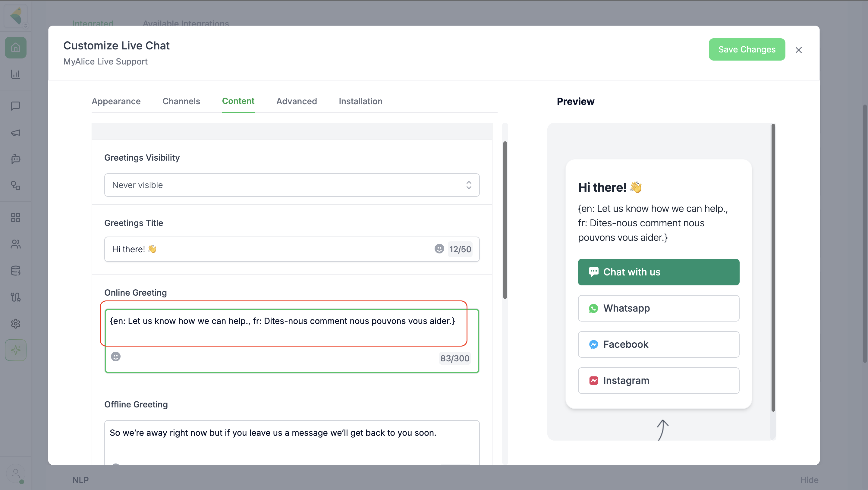Focus the Offline Greeting text area
This screenshot has width=868, height=490.
[292, 442]
